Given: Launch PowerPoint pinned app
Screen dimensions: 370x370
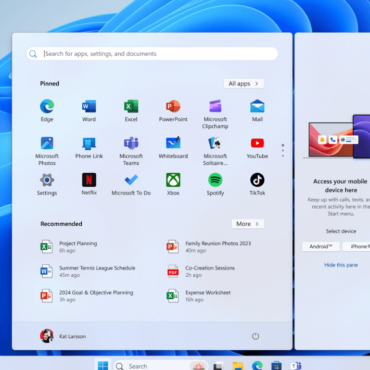Looking at the screenshot, I should [x=173, y=111].
